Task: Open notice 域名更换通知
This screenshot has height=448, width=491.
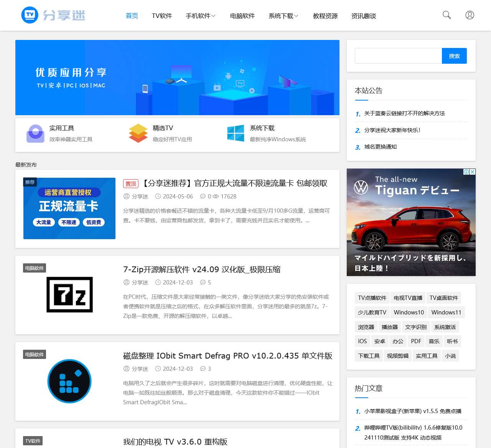Action: point(380,147)
